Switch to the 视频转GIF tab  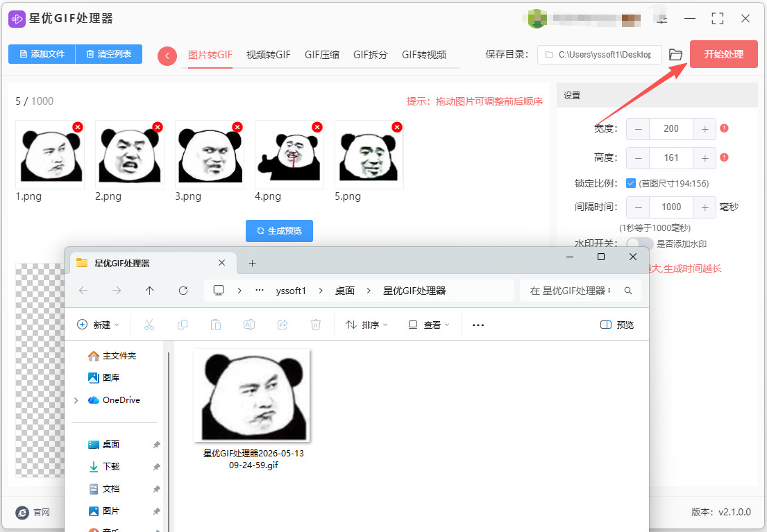(x=268, y=55)
